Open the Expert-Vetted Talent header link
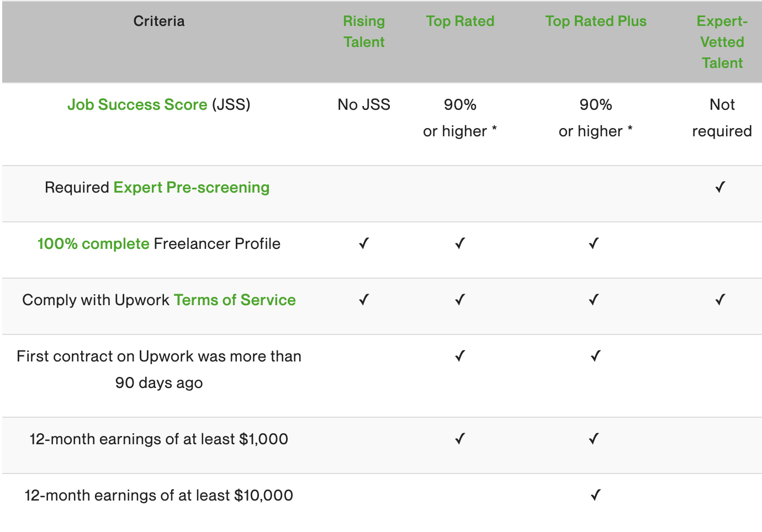 tap(722, 42)
